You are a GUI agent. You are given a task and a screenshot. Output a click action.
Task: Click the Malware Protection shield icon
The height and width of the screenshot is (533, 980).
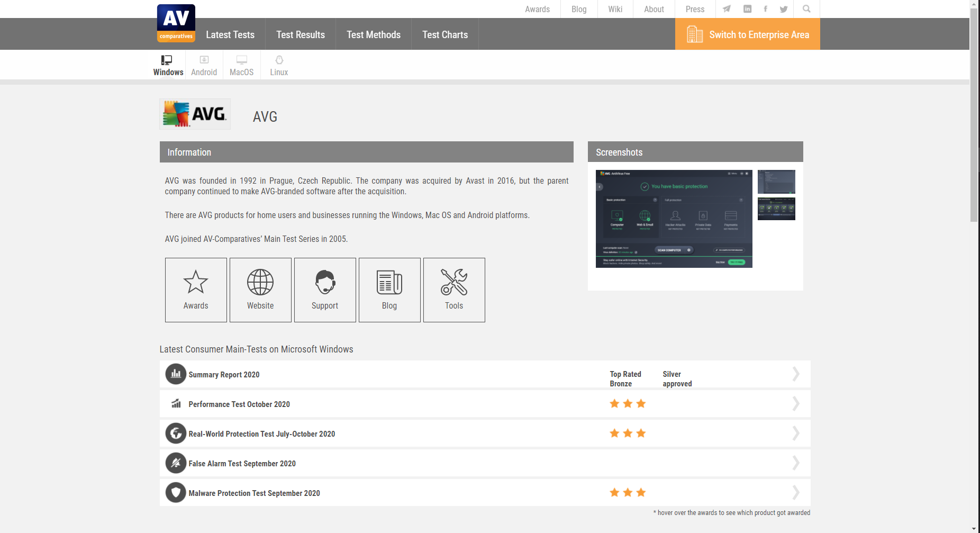click(176, 492)
